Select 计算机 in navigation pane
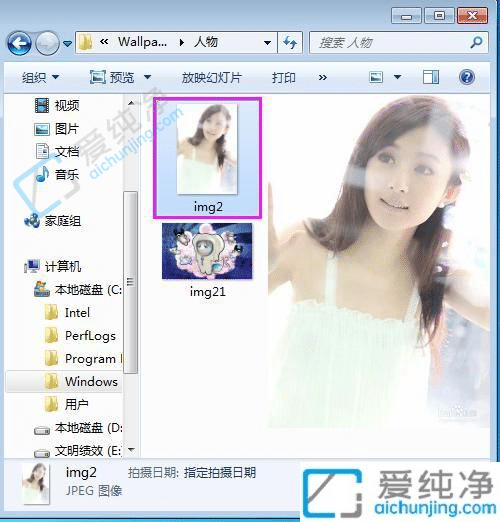This screenshot has width=500, height=522. coord(53,266)
